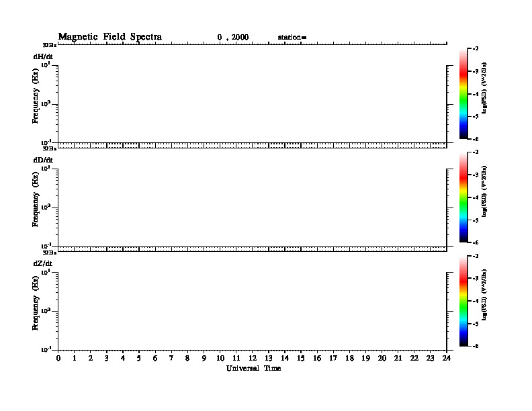Click the '-2' label on dH/dt color bar
Image resolution: width=532 pixels, height=411 pixels.
pos(476,49)
